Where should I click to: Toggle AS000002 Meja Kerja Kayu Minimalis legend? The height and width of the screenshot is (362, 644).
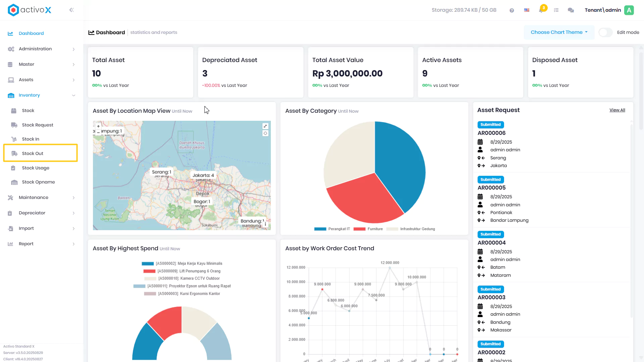[182, 264]
